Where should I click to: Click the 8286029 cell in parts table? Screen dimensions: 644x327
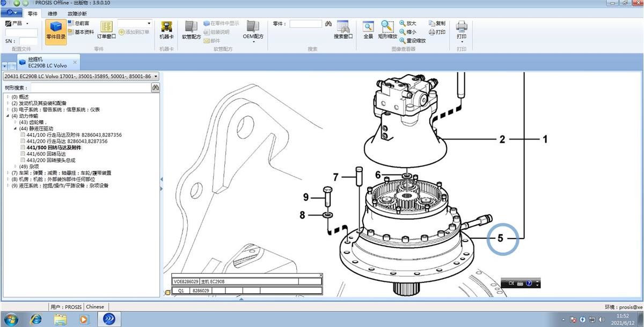[201, 290]
